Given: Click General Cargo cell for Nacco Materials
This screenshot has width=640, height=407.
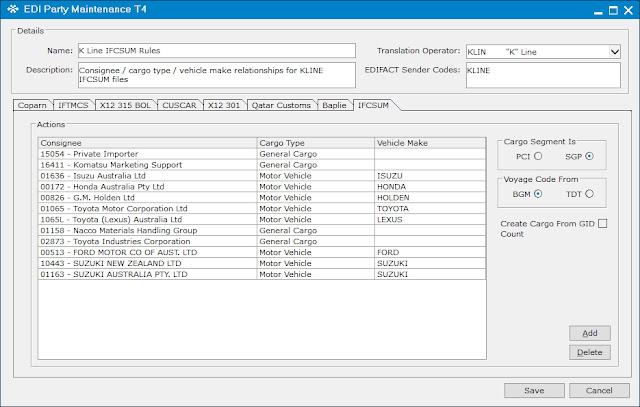Looking at the screenshot, I should pos(316,230).
